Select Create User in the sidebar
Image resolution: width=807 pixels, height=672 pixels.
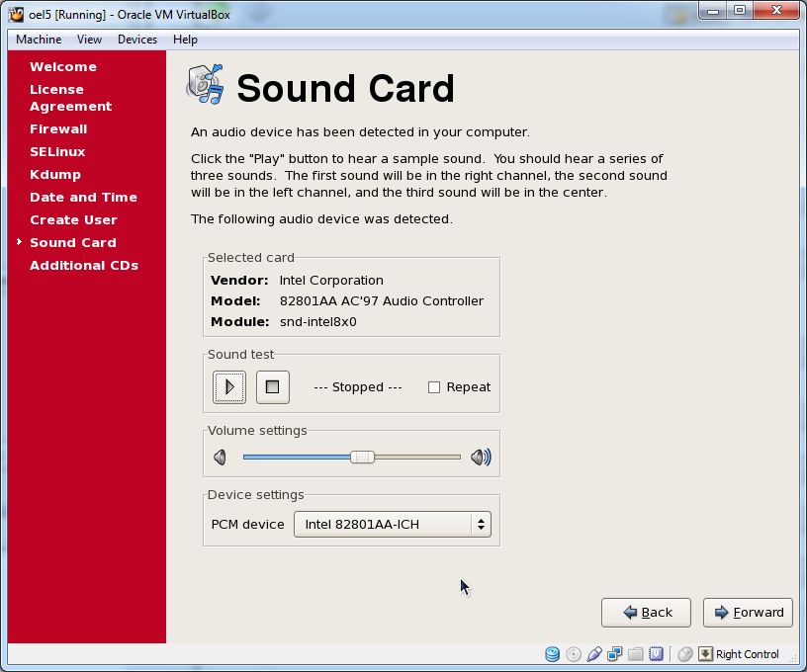(x=73, y=220)
